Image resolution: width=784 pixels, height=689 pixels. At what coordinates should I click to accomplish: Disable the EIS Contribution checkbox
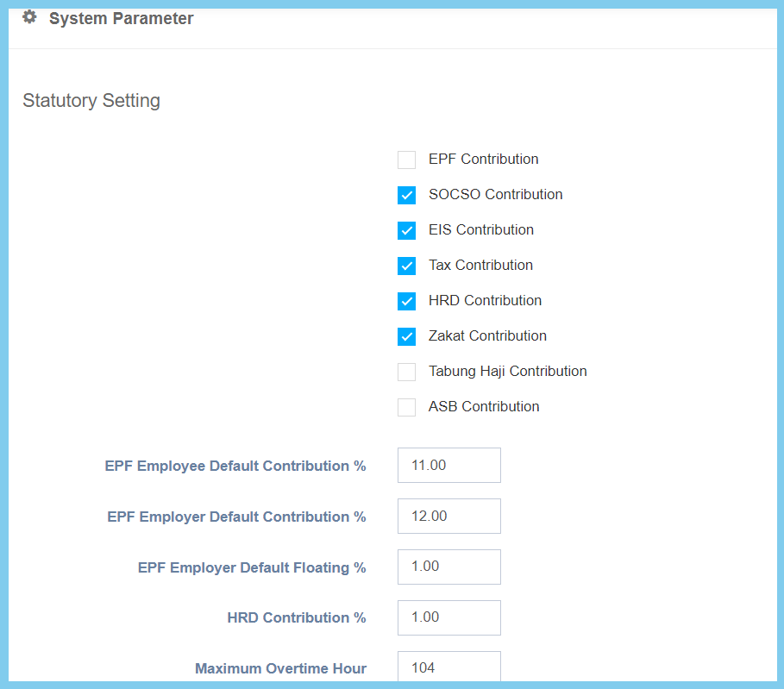[x=406, y=230]
